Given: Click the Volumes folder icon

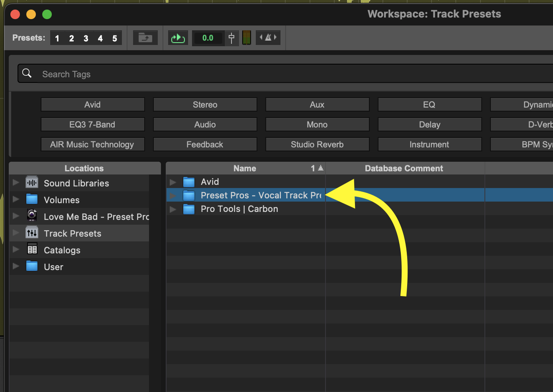Looking at the screenshot, I should [x=32, y=199].
